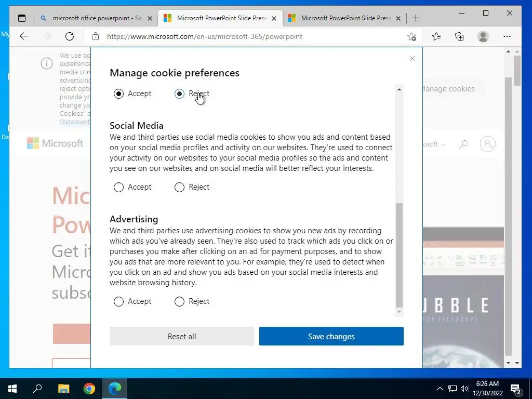View site information via the lock icon
Viewport: 532px width, 399px height.
tap(96, 36)
